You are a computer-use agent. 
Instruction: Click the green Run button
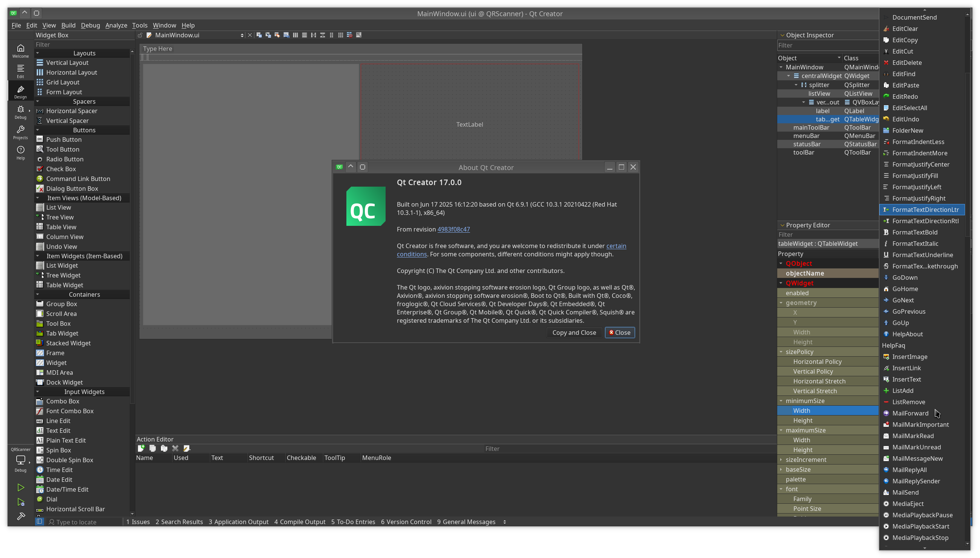pos(21,487)
